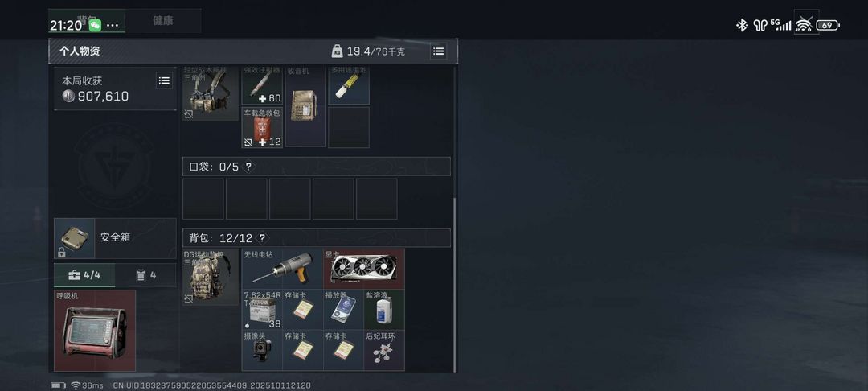The height and width of the screenshot is (391, 868).
Task: Open the 安全箱 secure container
Action: tap(115, 238)
